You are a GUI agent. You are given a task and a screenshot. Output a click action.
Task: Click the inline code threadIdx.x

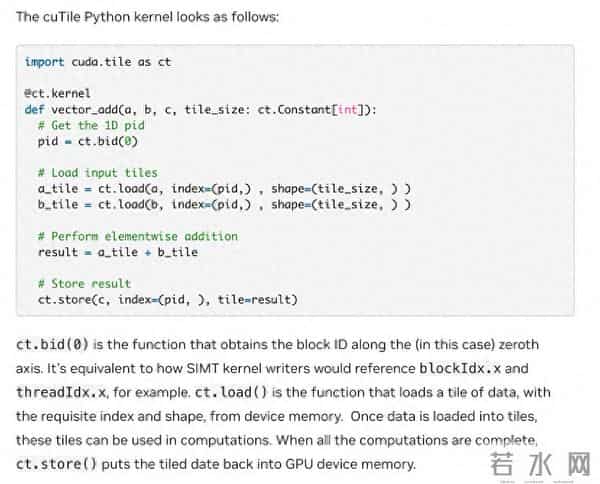tap(61, 392)
